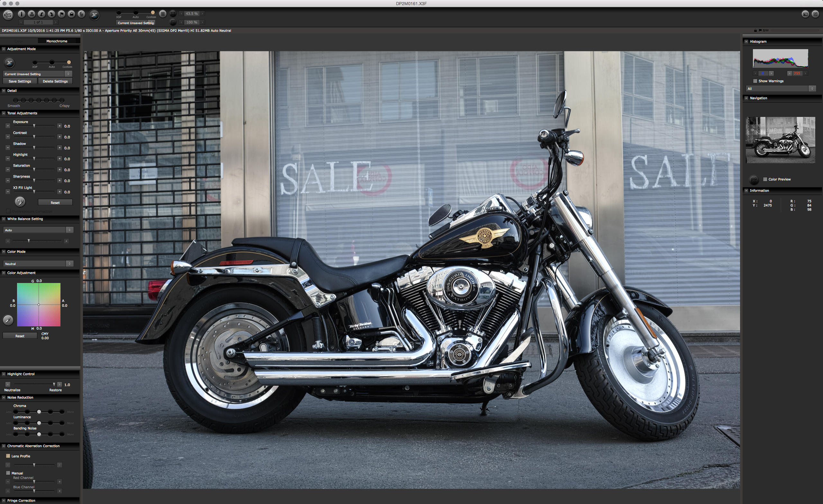Image resolution: width=823 pixels, height=504 pixels.
Task: Click the Exposure slider track
Action: (x=34, y=126)
